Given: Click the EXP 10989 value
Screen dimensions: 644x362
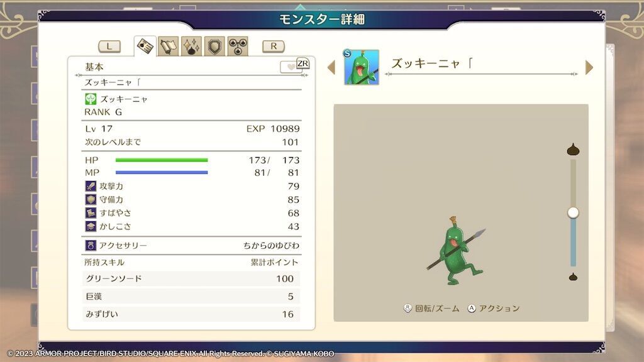Looking at the screenshot, I should (x=273, y=128).
